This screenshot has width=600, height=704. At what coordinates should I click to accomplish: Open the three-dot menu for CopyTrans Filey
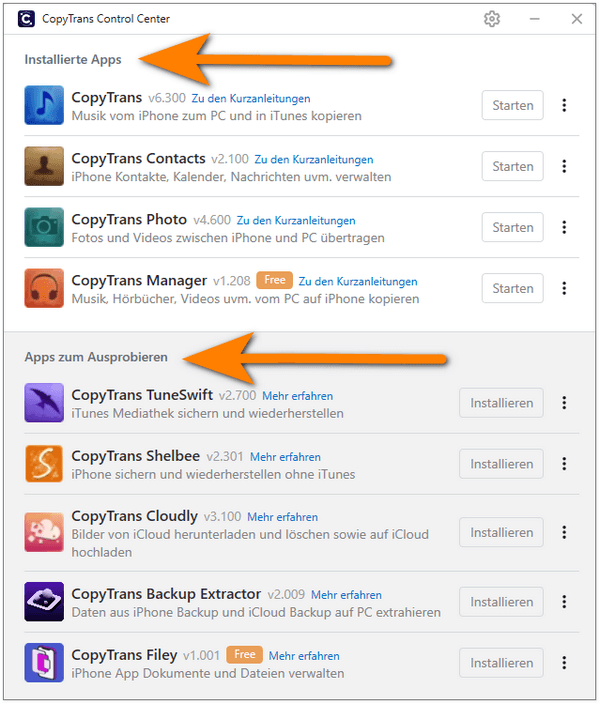[564, 663]
